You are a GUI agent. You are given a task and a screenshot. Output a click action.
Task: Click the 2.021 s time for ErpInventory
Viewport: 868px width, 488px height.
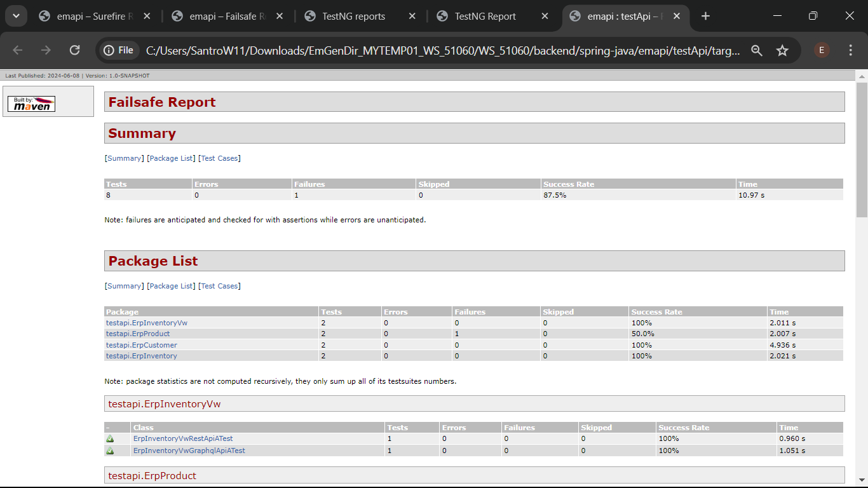click(x=783, y=356)
